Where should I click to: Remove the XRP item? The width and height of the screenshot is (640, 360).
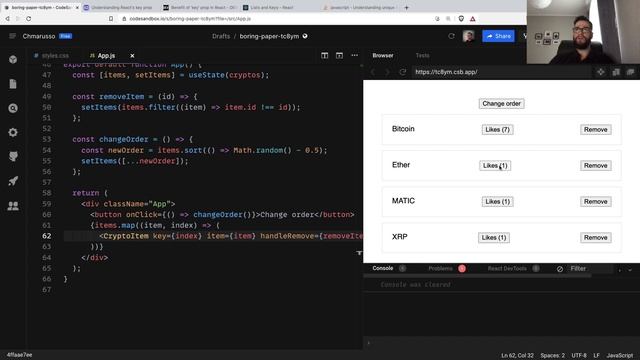pos(596,237)
